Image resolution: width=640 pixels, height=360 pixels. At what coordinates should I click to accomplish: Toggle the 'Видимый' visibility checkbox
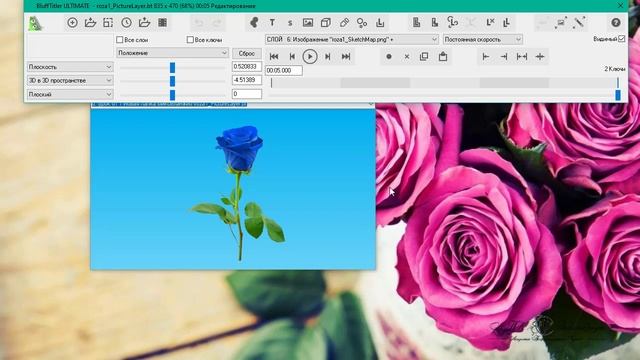[621, 39]
